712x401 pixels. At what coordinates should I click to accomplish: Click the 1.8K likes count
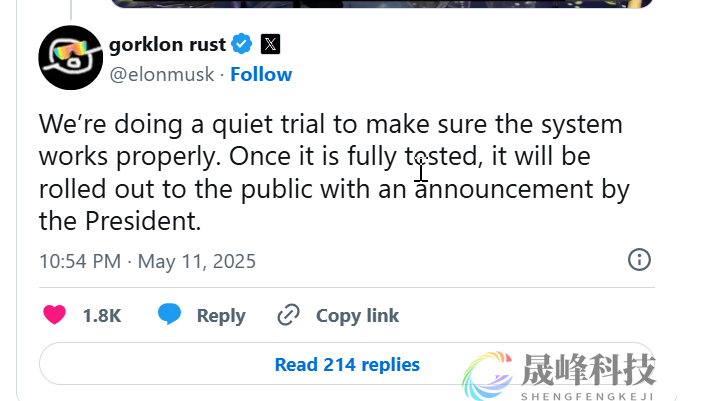[101, 315]
